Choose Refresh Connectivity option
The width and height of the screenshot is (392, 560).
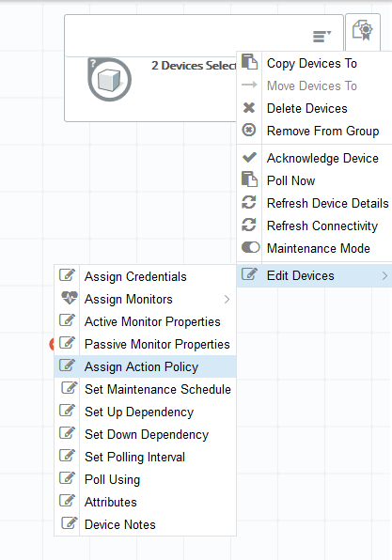[314, 226]
